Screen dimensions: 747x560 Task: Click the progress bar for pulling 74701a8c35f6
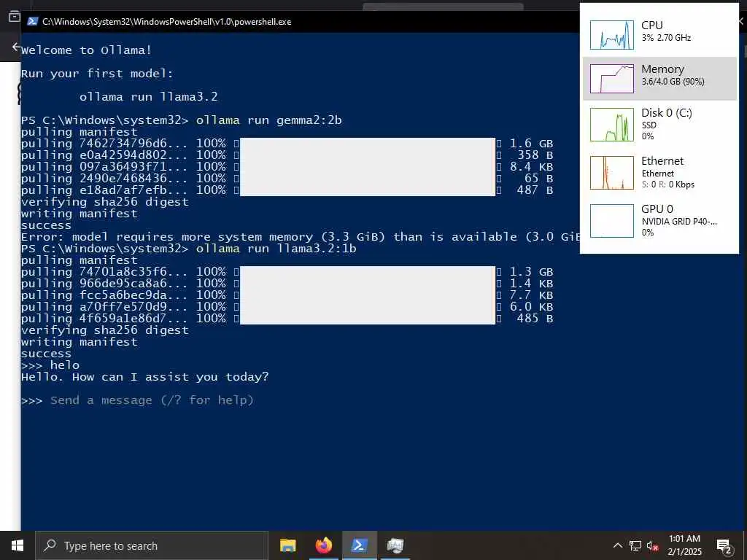point(368,271)
